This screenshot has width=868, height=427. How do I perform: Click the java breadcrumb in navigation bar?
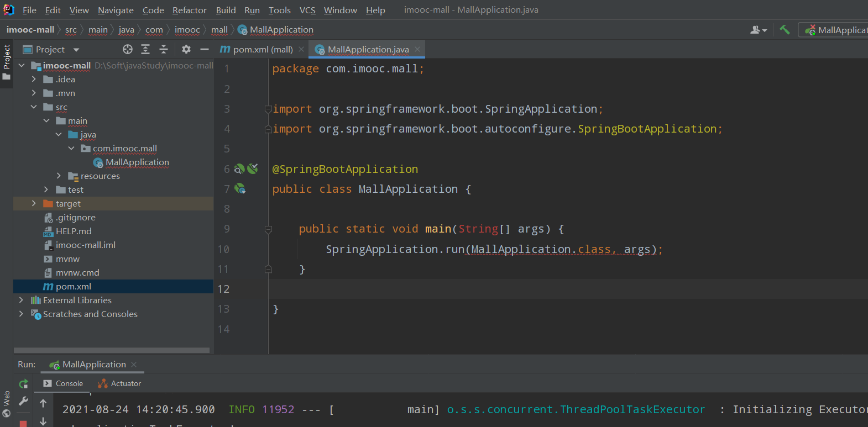(x=126, y=30)
